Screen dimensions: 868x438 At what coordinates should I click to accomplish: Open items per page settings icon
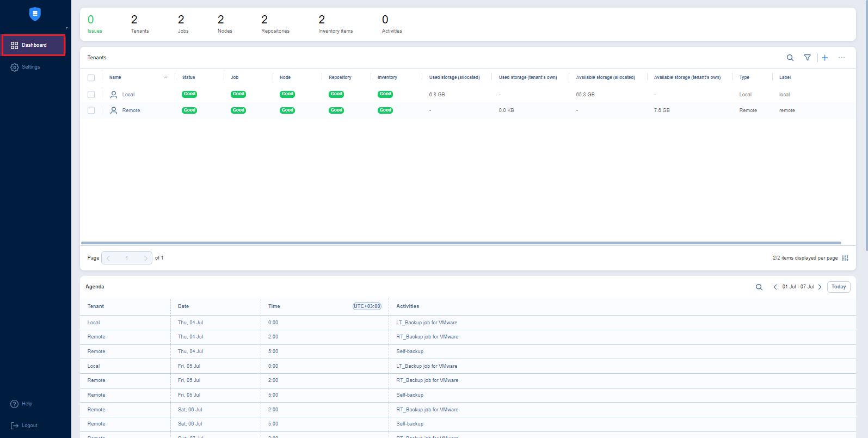pos(845,258)
